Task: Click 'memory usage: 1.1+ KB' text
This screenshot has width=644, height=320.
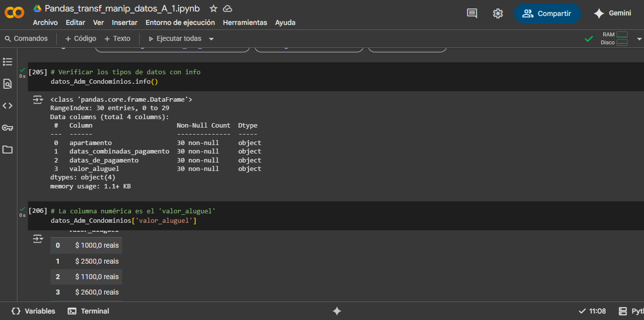Action: 90,186
